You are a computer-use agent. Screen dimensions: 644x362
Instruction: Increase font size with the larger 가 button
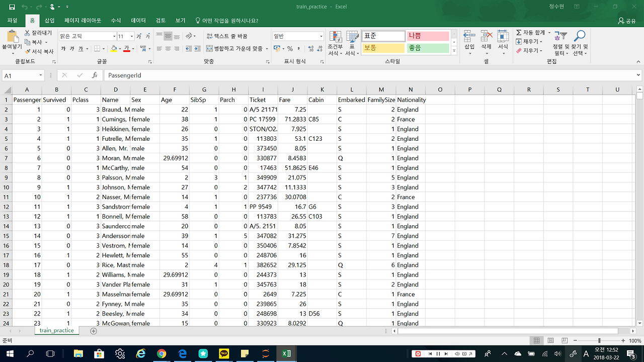[139, 36]
